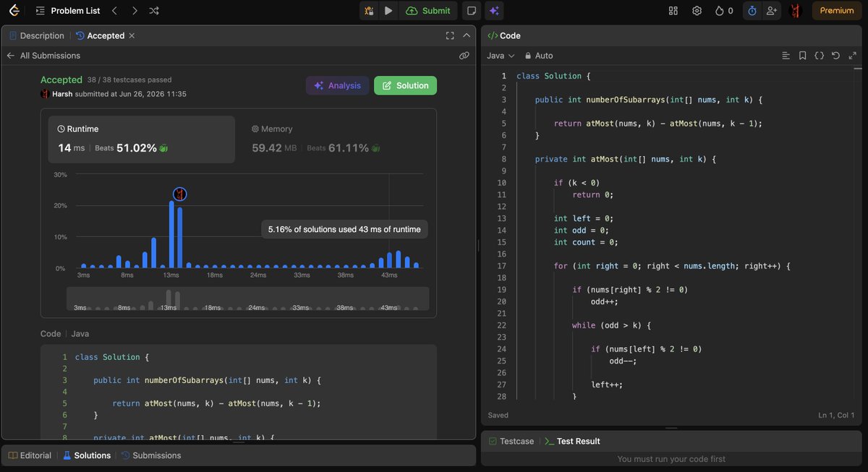Select the Runtime stats card

click(x=142, y=140)
